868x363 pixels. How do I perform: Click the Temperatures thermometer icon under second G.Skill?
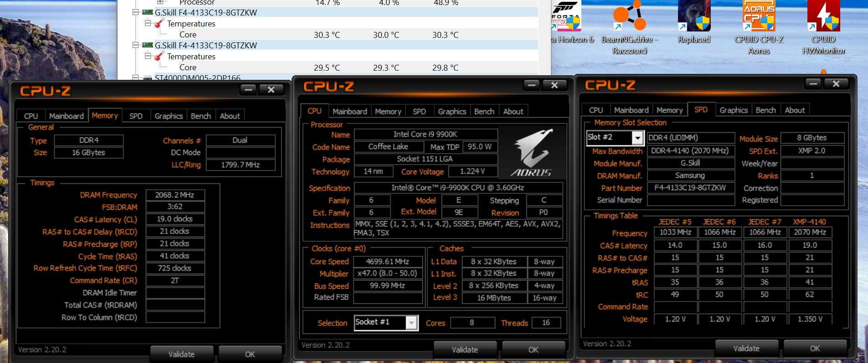tap(159, 57)
